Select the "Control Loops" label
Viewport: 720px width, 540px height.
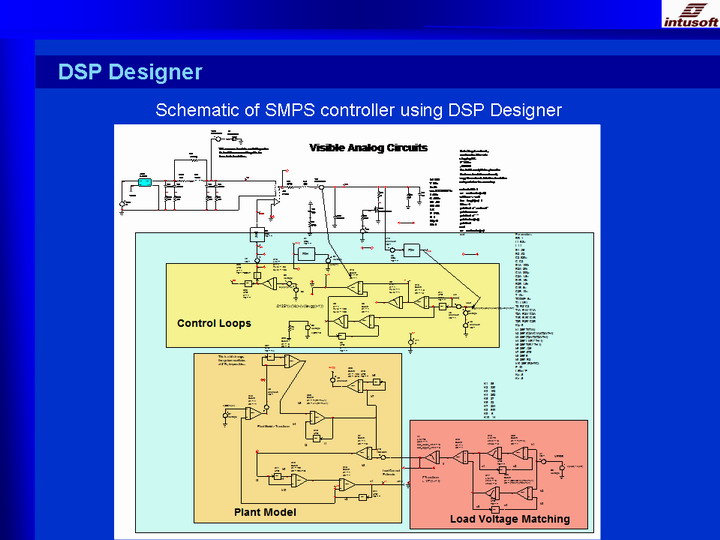[x=214, y=323]
